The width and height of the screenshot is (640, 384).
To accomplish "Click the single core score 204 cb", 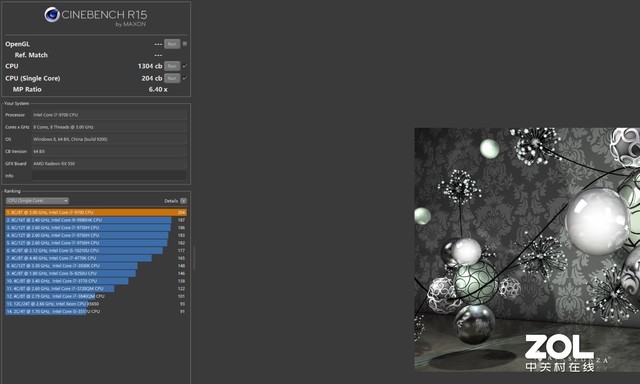I will (152, 78).
